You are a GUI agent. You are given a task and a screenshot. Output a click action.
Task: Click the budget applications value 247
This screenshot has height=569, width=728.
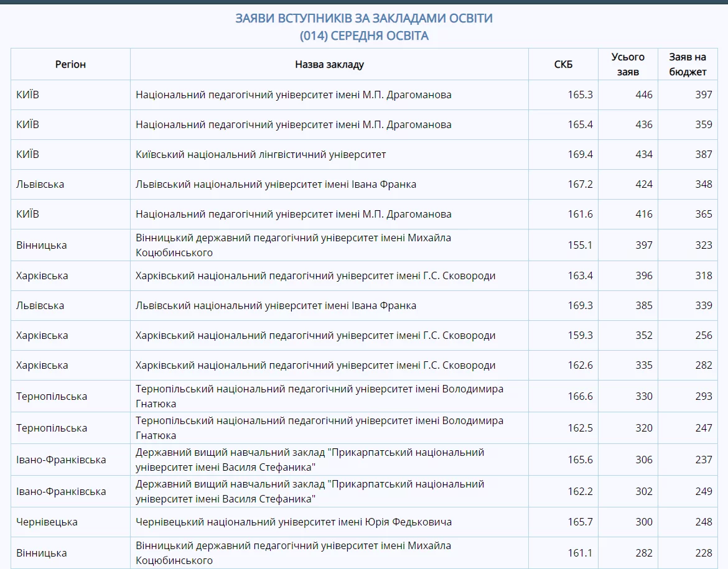tap(704, 428)
